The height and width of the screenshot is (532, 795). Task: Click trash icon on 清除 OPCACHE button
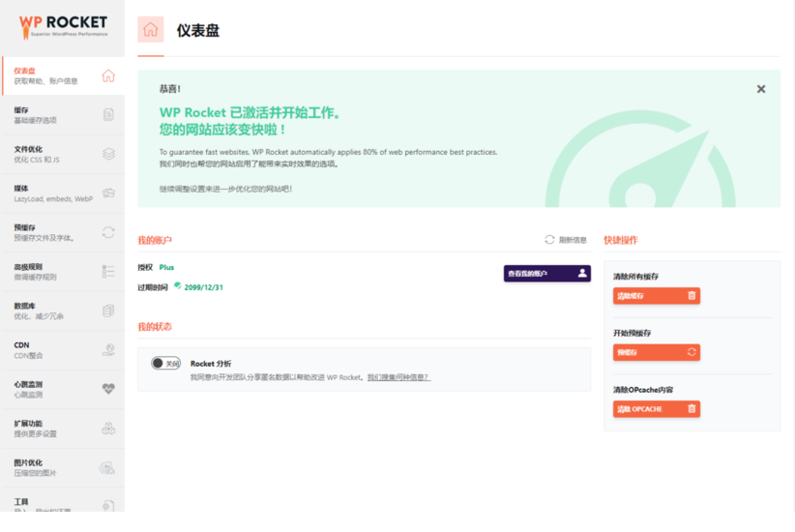pyautogui.click(x=692, y=409)
